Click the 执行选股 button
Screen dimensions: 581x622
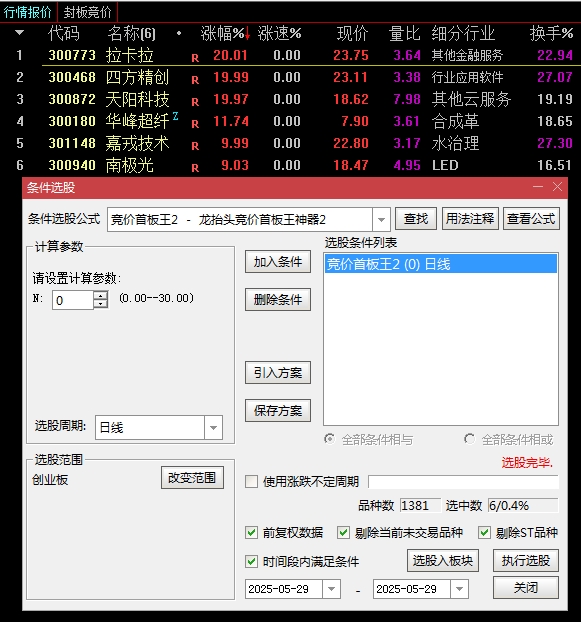tap(526, 561)
